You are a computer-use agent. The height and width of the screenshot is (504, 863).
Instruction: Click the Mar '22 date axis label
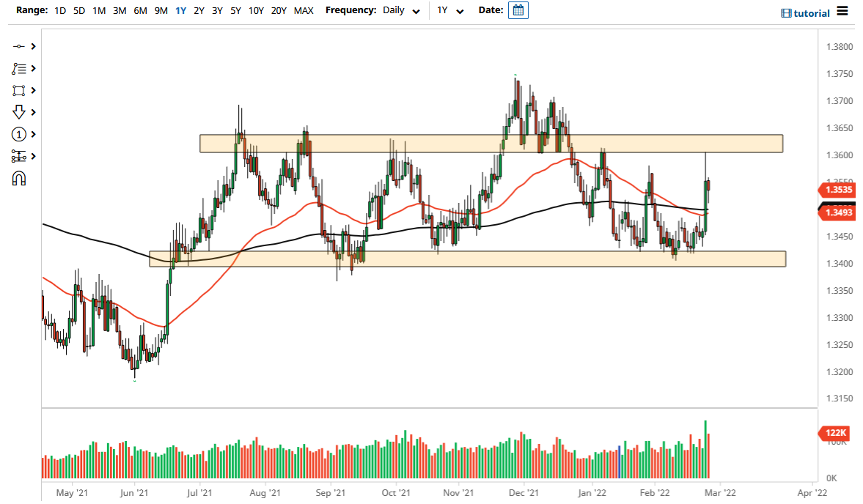click(720, 492)
